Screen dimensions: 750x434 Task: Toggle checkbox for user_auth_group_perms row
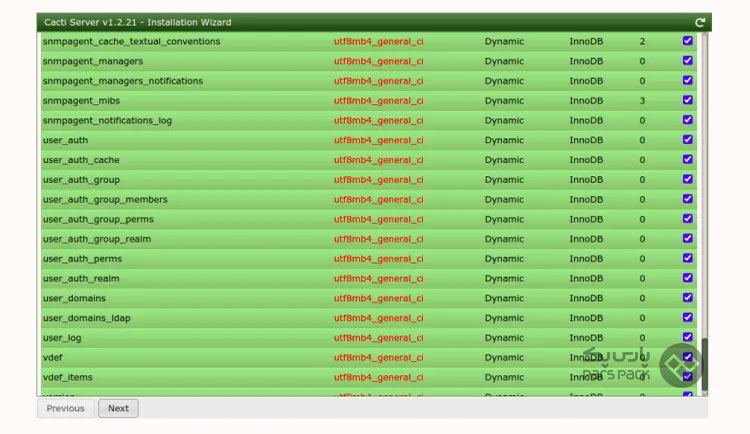687,218
